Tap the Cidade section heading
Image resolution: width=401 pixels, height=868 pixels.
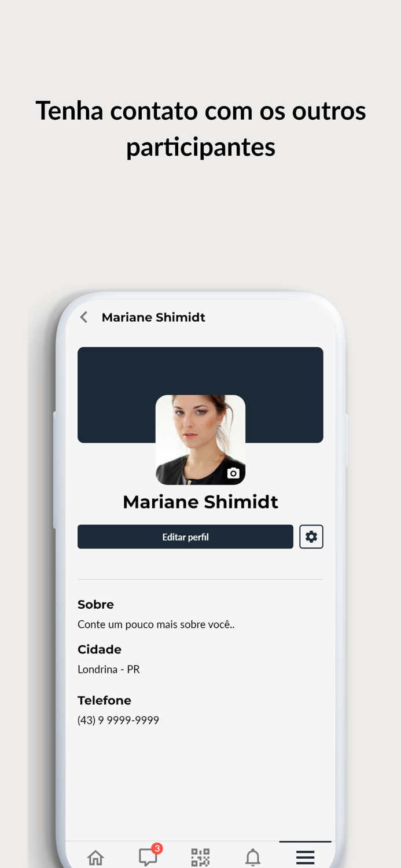point(100,650)
